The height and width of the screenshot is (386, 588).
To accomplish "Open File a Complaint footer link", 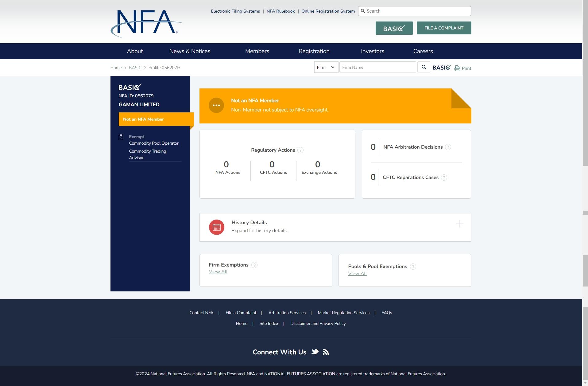I will pos(241,313).
